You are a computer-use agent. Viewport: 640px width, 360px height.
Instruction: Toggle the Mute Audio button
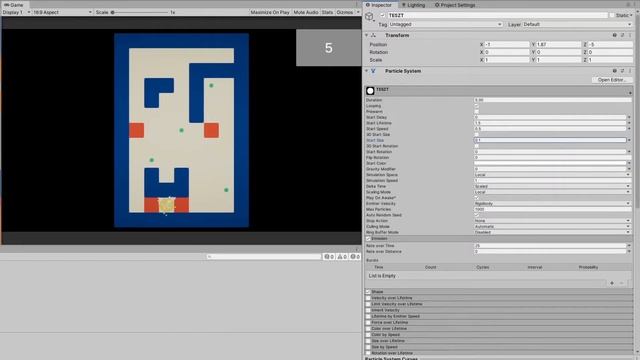pos(306,12)
